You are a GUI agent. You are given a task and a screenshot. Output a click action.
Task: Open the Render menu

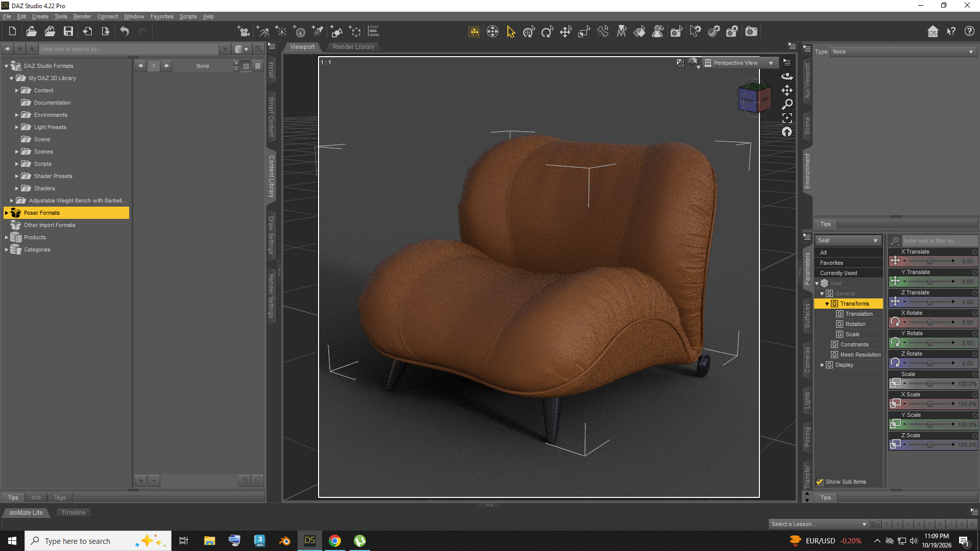tap(82, 17)
